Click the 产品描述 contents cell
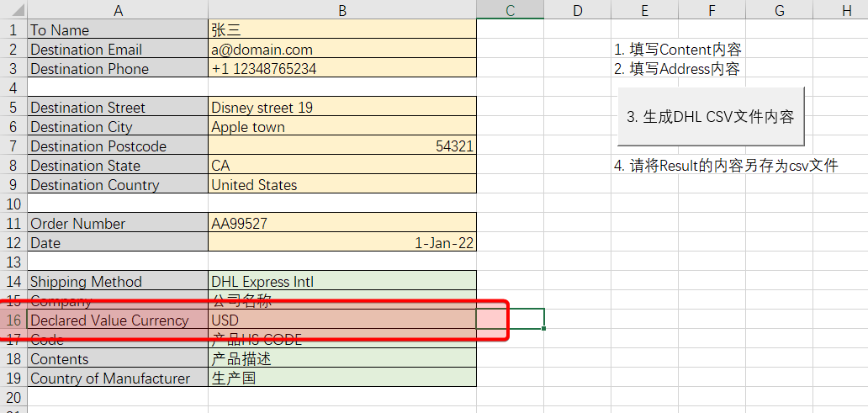This screenshot has height=413, width=868. pyautogui.click(x=341, y=359)
